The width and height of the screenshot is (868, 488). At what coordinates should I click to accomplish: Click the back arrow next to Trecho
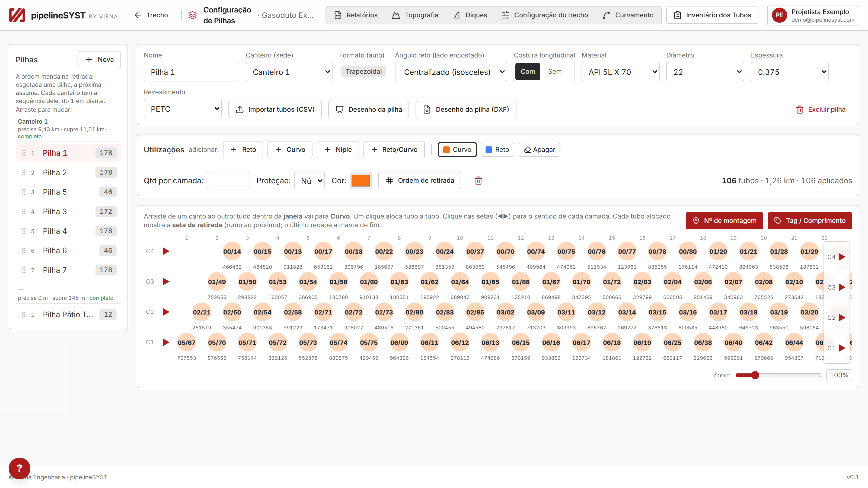138,15
